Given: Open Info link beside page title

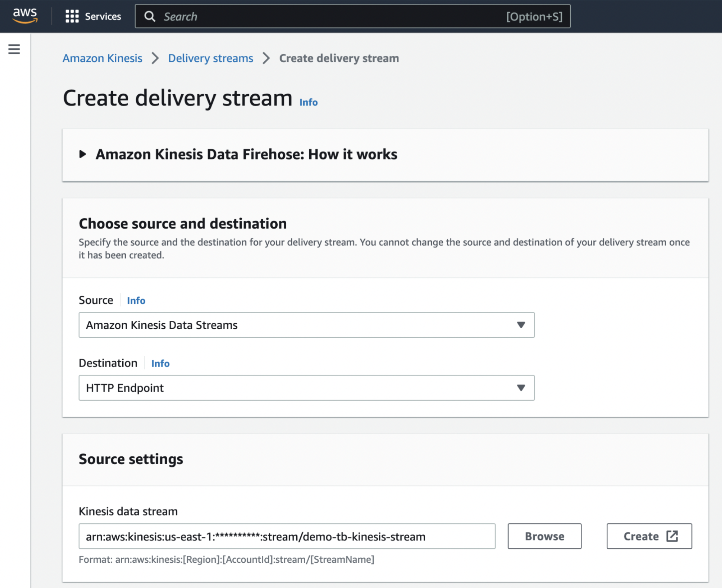Looking at the screenshot, I should (309, 102).
